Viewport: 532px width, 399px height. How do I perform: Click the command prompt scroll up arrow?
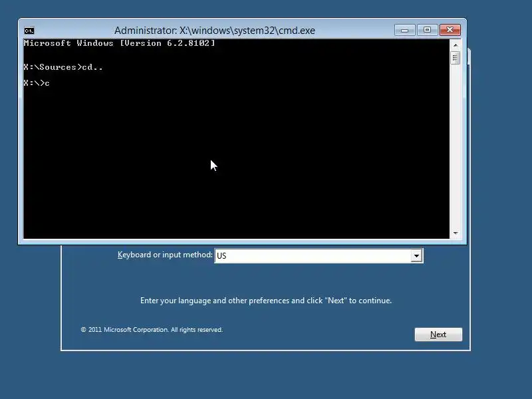(456, 45)
